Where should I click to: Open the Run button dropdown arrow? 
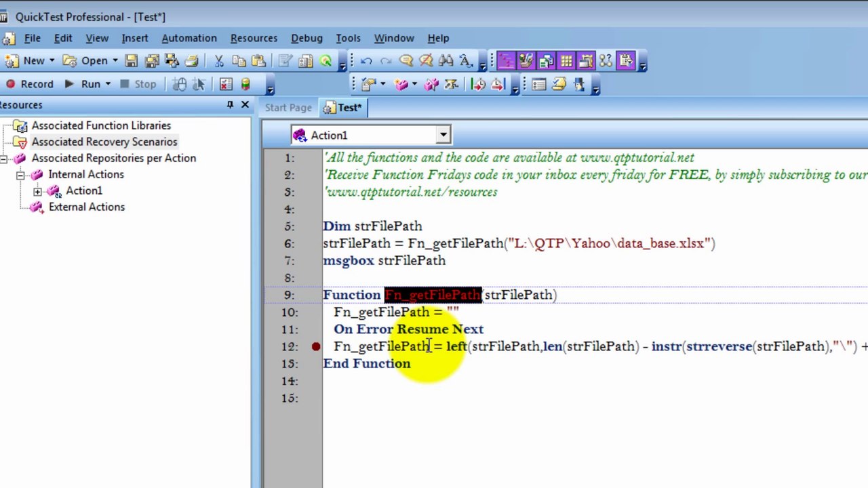click(x=107, y=84)
